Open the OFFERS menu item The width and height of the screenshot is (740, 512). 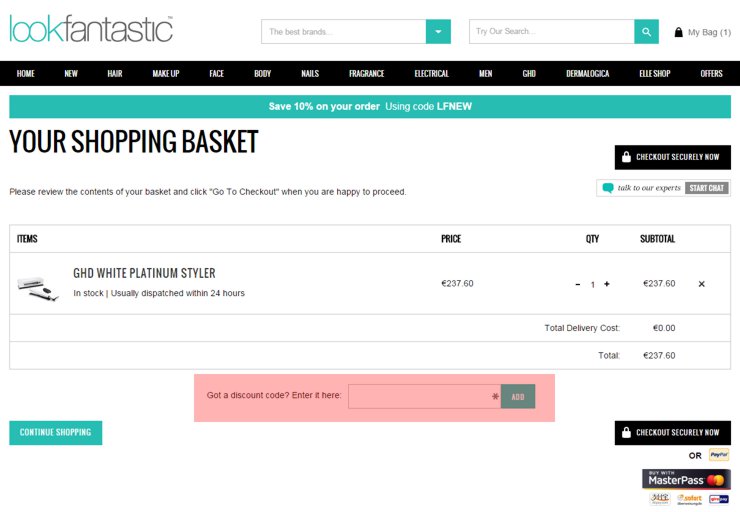tap(711, 74)
